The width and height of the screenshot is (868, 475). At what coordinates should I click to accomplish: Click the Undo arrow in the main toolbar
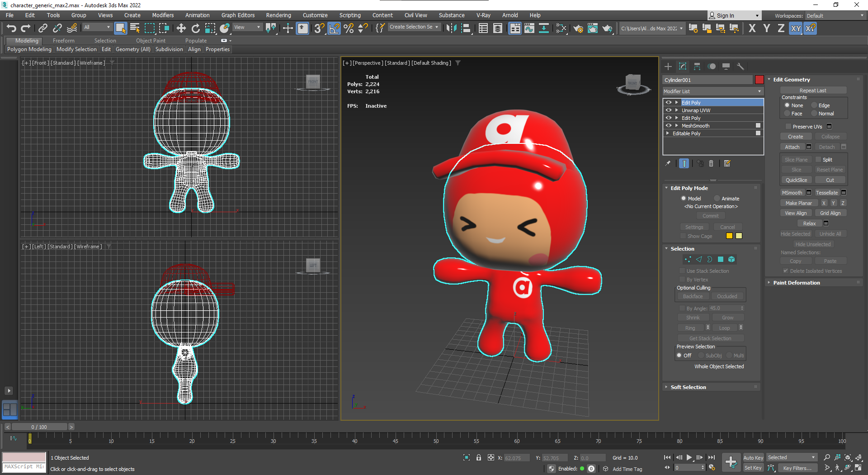[11, 28]
